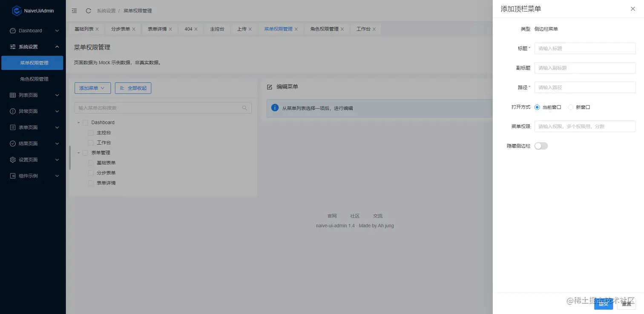Enable the 隐藏侧边栏 toggle switch
Viewport: 644px width, 314px height.
[541, 146]
